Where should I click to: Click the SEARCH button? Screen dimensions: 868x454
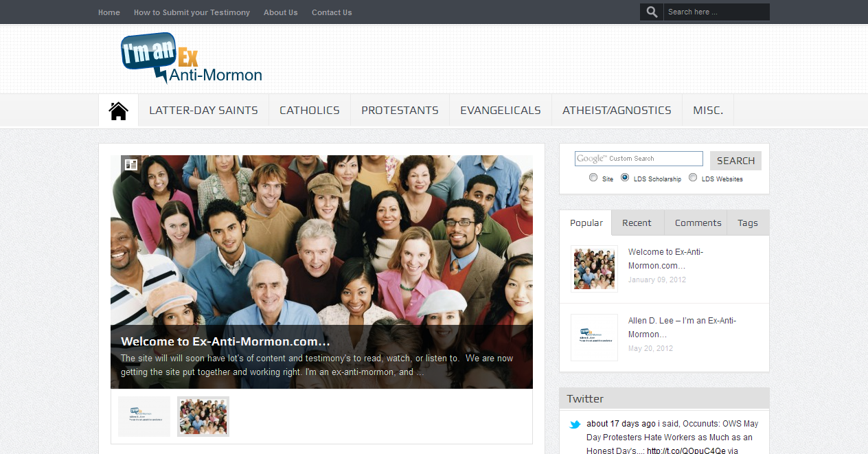(x=735, y=161)
